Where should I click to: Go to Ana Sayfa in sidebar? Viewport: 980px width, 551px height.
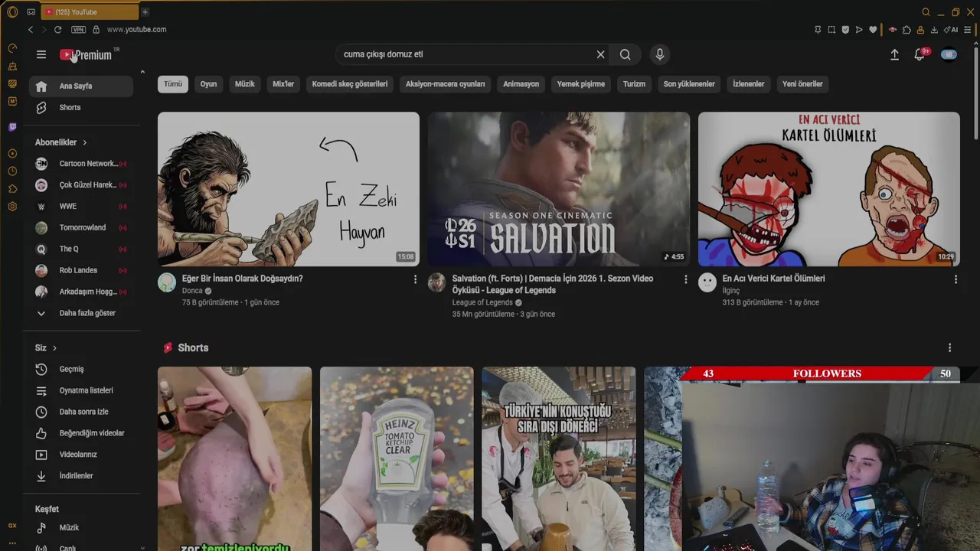[81, 86]
